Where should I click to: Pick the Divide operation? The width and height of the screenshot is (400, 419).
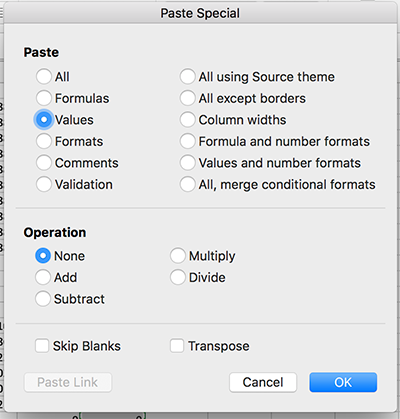(178, 277)
